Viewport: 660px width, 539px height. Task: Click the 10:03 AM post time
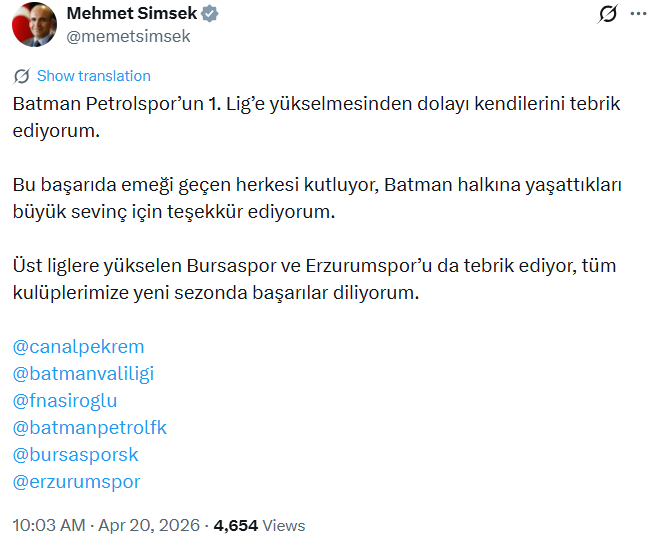point(49,525)
